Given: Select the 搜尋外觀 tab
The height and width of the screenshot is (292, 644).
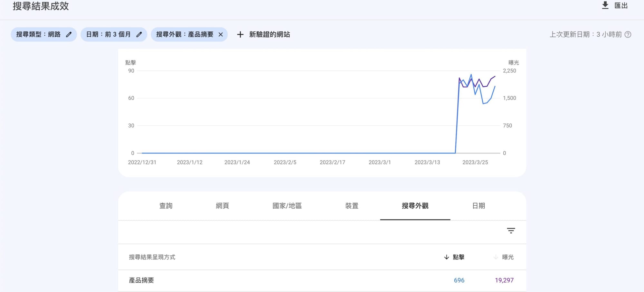Looking at the screenshot, I should click(x=415, y=206).
